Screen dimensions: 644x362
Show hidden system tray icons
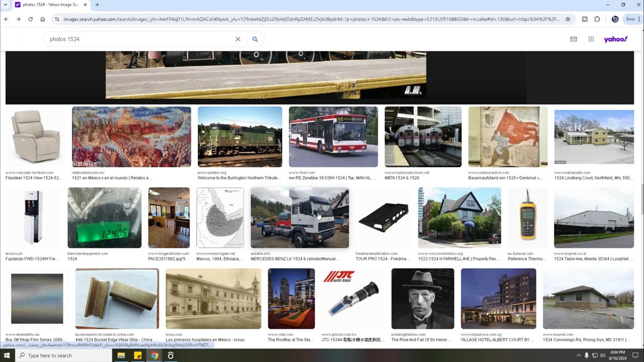click(x=579, y=355)
